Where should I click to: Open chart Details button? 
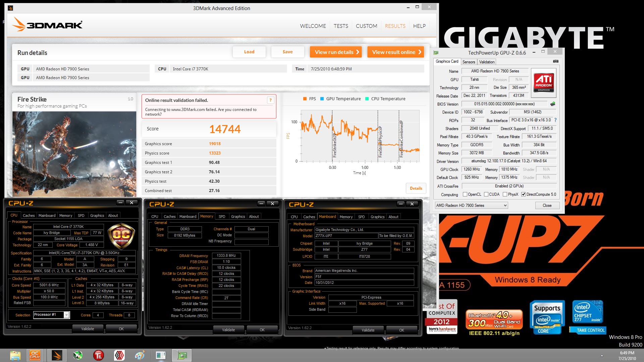tap(416, 188)
